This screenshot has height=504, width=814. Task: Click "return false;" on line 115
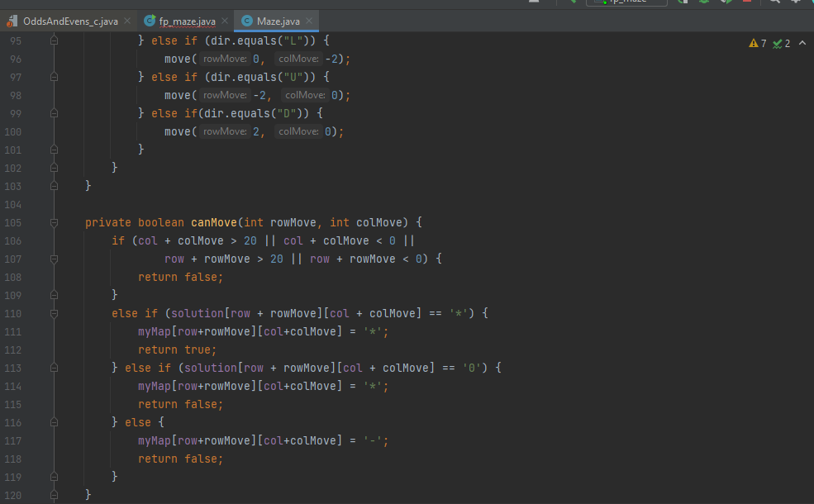[x=181, y=404]
